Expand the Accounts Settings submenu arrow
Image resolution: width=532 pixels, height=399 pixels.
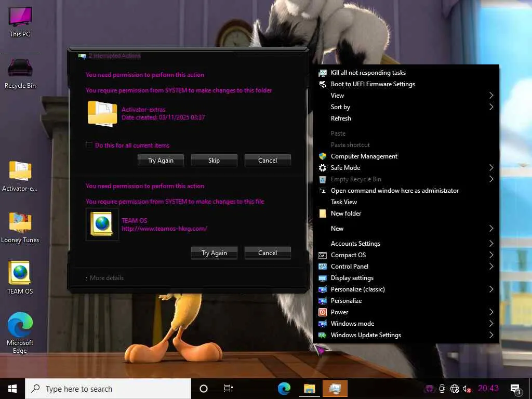[491, 244]
